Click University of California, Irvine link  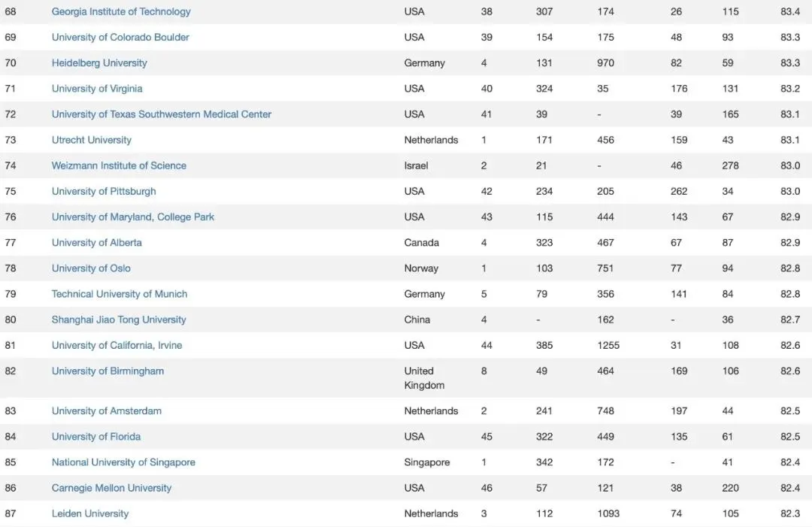pos(117,345)
